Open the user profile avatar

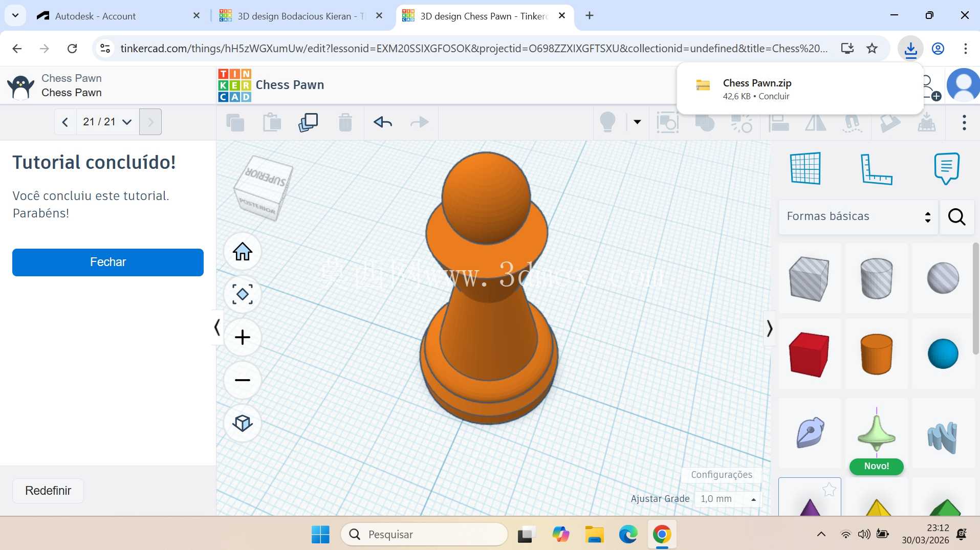coord(963,85)
